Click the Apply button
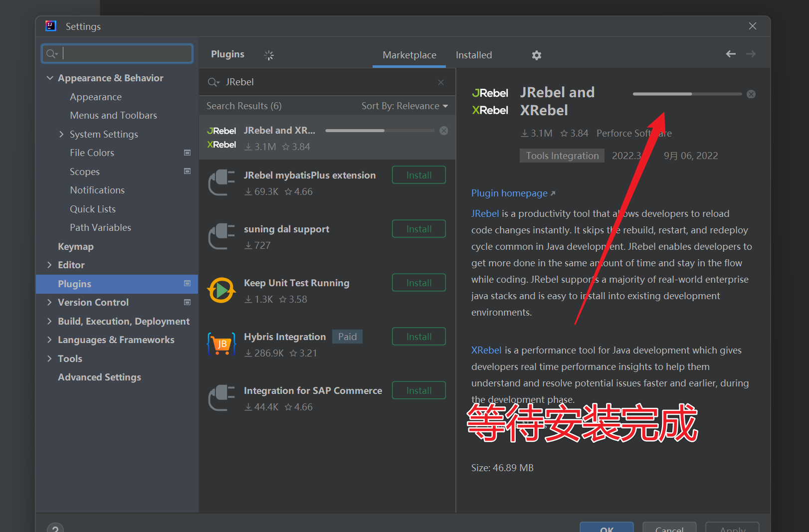The image size is (809, 532). 732,528
